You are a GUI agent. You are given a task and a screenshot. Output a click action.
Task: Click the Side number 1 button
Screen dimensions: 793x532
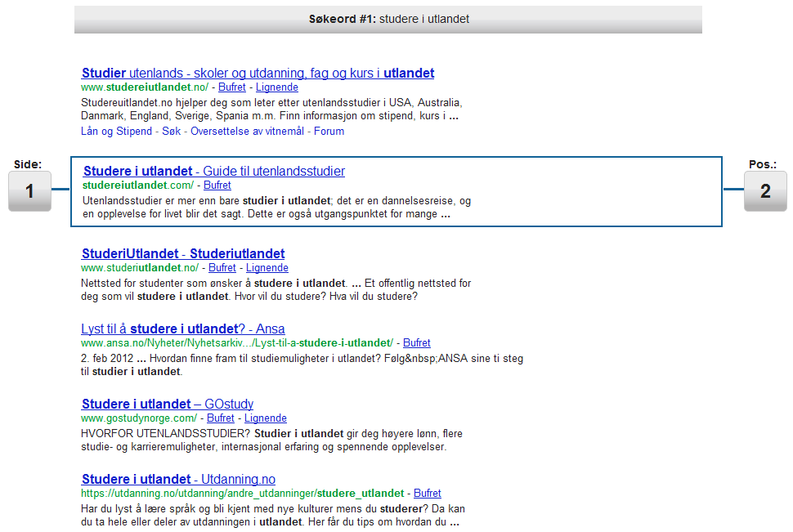[29, 191]
